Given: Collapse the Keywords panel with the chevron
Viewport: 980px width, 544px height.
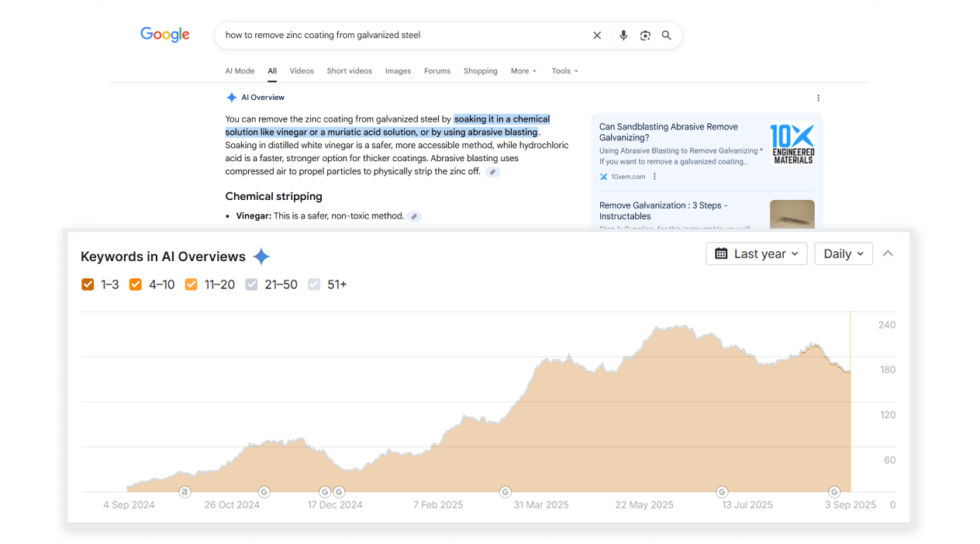Looking at the screenshot, I should pos(888,253).
